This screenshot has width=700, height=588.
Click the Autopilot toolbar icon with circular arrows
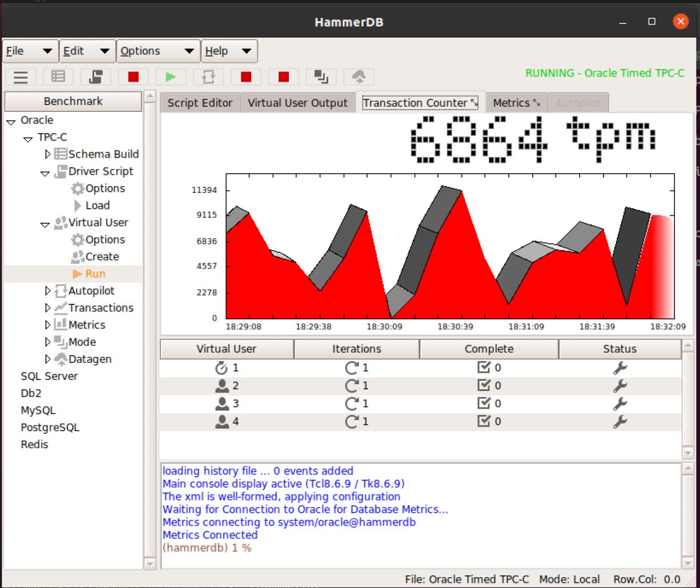(x=208, y=77)
